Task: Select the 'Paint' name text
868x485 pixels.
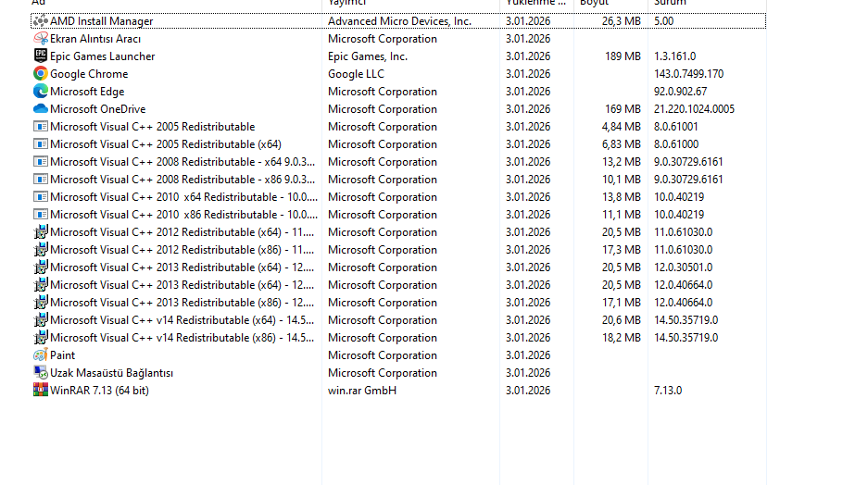Action: tap(63, 355)
